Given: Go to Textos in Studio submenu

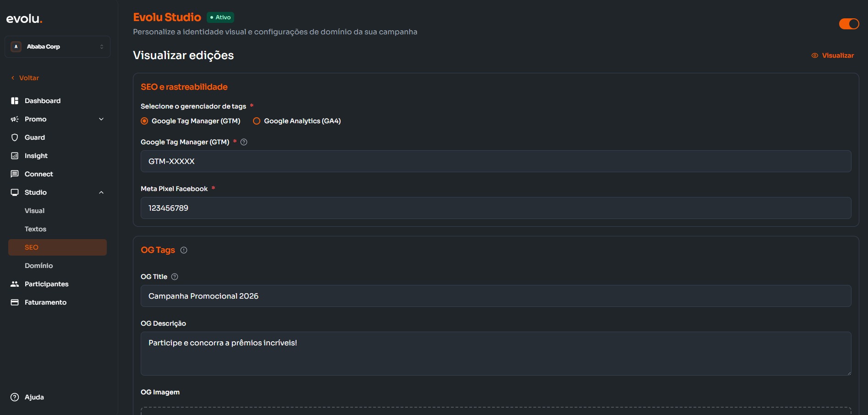Looking at the screenshot, I should tap(36, 229).
